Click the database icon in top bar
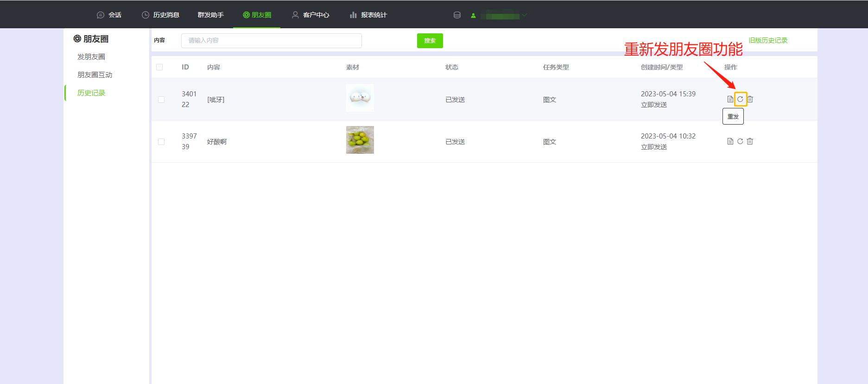Screen dimensions: 868x384 (x=457, y=15)
